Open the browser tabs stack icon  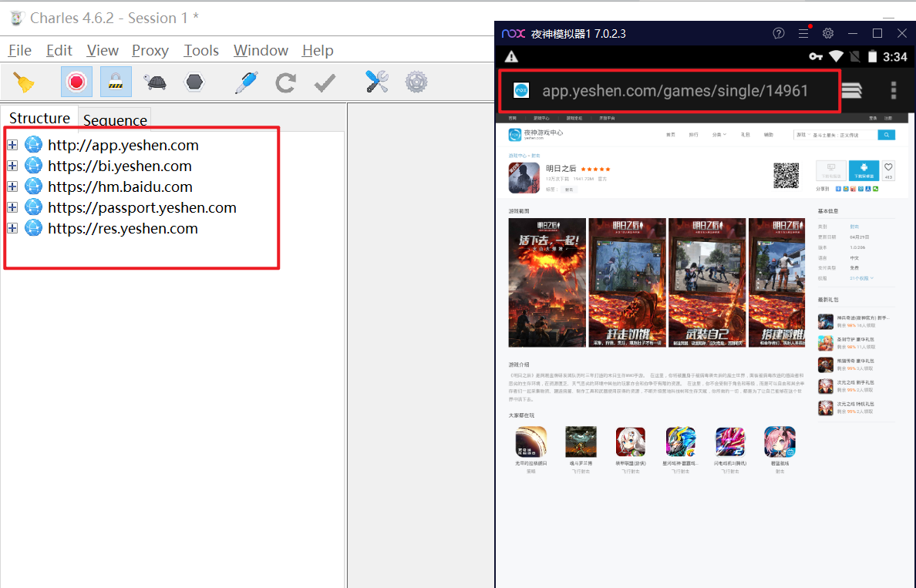pyautogui.click(x=851, y=90)
